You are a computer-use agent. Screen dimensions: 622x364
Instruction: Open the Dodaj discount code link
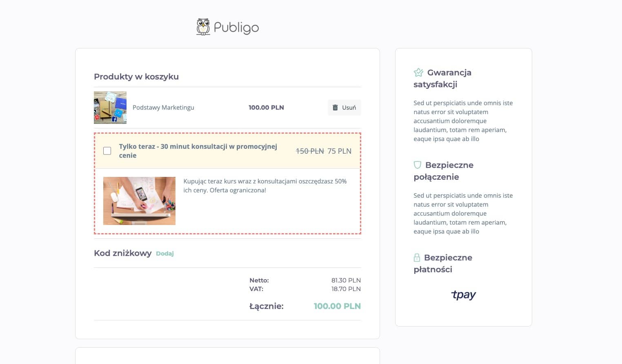tap(165, 254)
